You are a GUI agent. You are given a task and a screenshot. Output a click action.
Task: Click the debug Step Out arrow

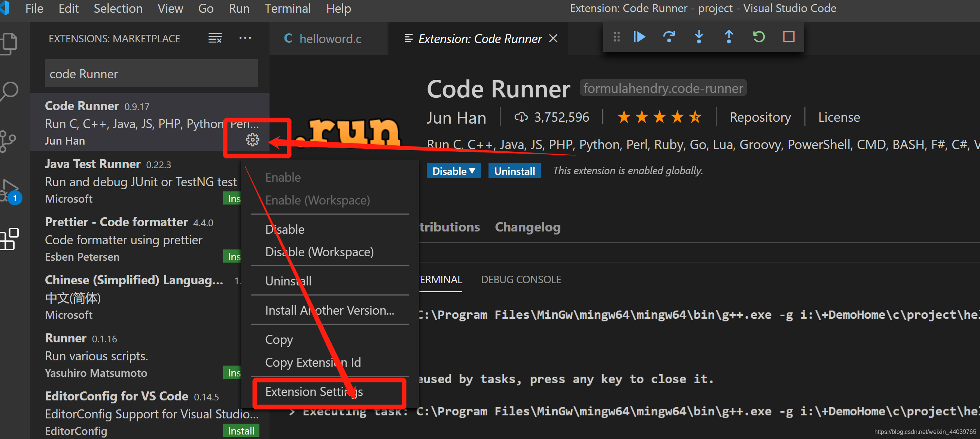[728, 37]
